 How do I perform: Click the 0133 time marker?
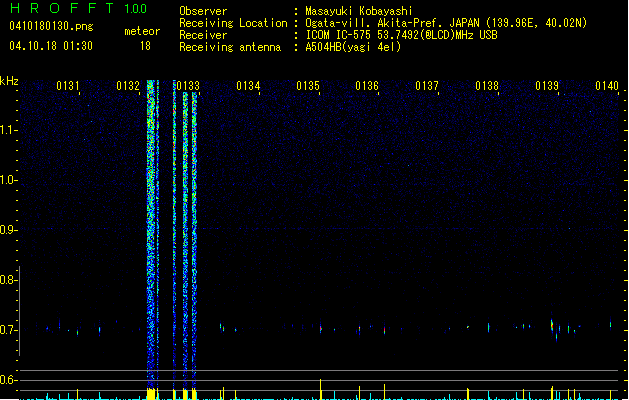click(x=188, y=86)
